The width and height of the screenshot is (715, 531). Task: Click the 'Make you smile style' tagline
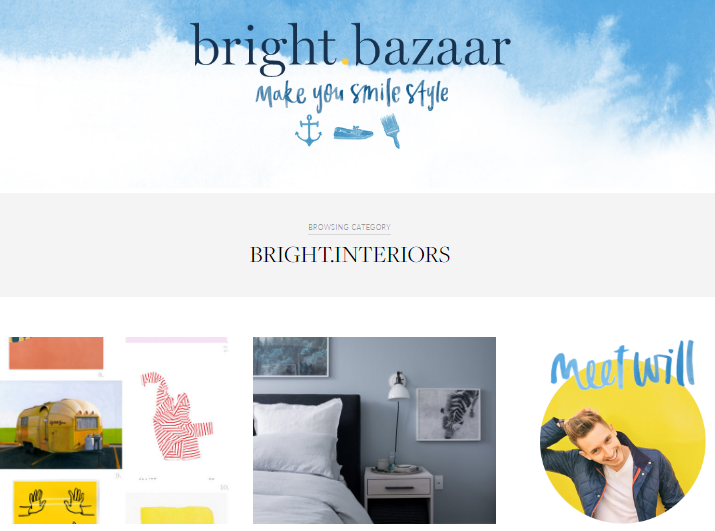352,96
